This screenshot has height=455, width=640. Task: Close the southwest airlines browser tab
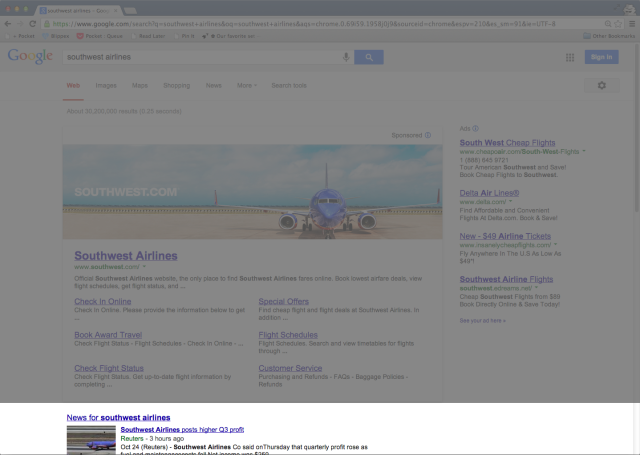(x=116, y=11)
